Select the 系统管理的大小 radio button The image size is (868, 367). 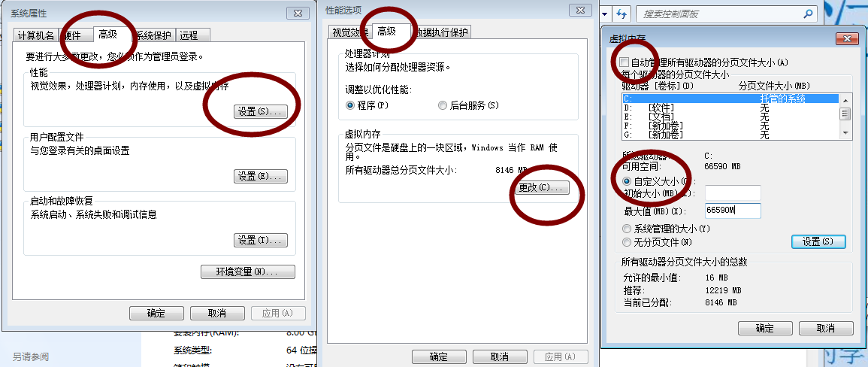[627, 229]
